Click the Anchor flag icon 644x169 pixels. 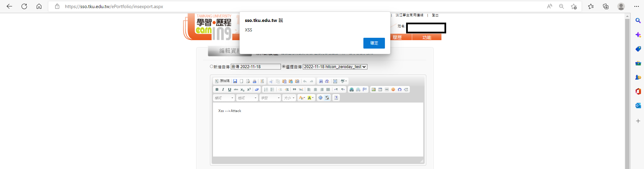(x=364, y=89)
